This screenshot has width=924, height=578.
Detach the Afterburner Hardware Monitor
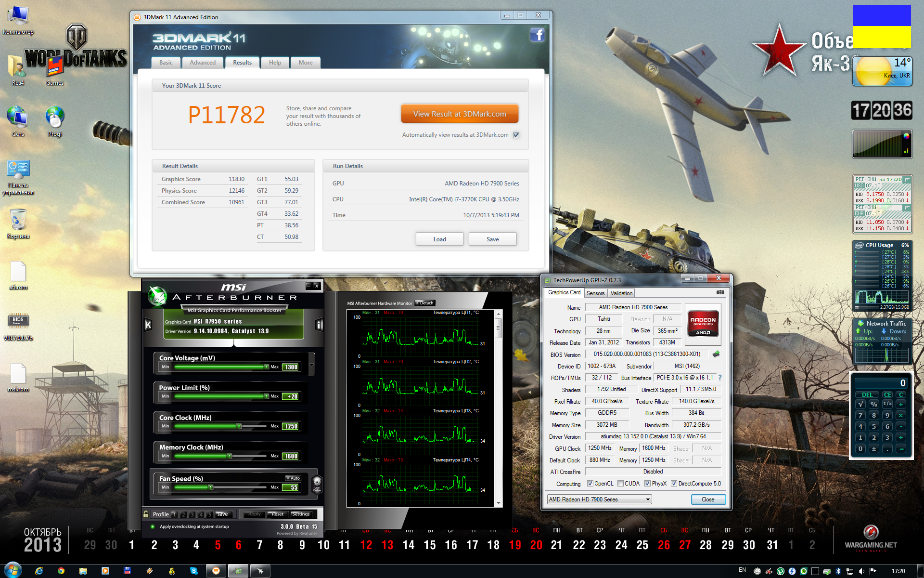click(x=425, y=303)
